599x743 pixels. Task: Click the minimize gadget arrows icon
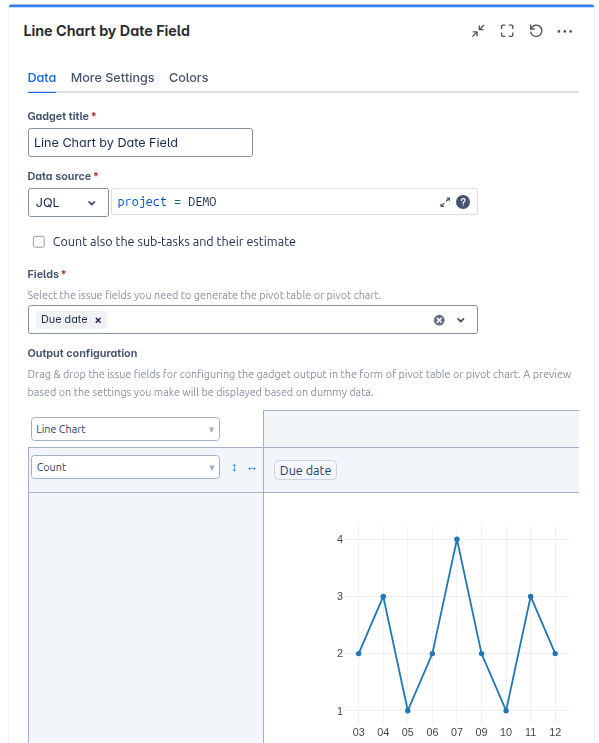click(x=478, y=31)
